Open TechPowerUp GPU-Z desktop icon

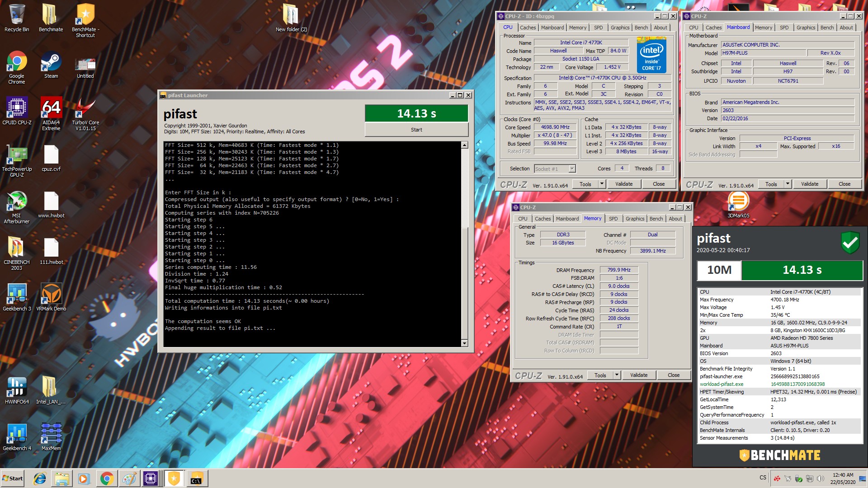click(17, 160)
